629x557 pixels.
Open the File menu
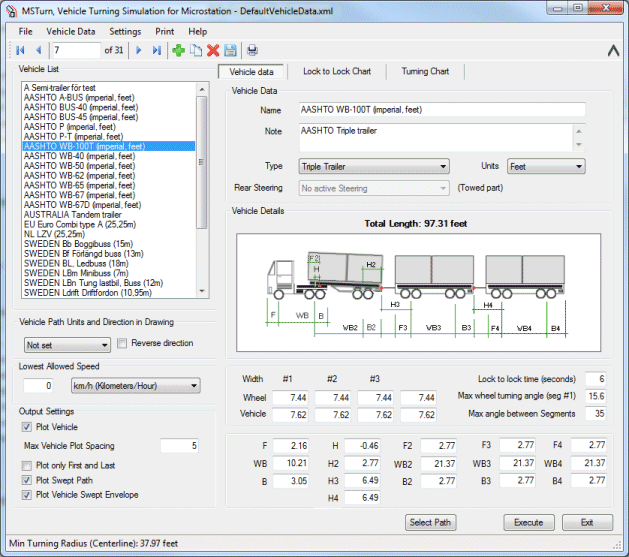pyautogui.click(x=25, y=32)
